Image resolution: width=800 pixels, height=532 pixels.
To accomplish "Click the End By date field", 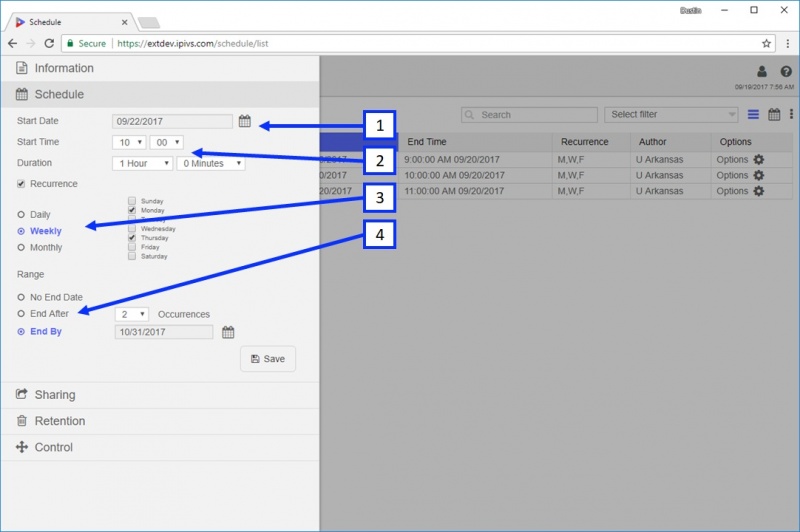I will (164, 332).
